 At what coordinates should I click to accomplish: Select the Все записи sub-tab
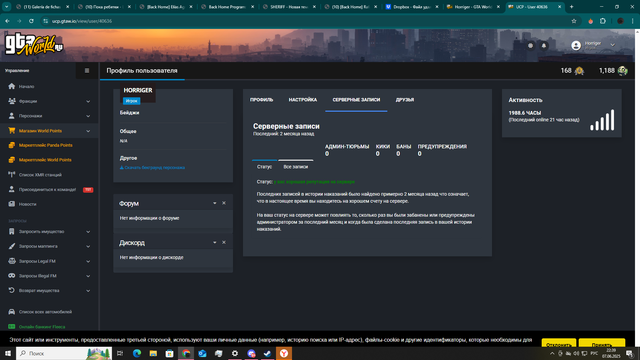pyautogui.click(x=296, y=167)
